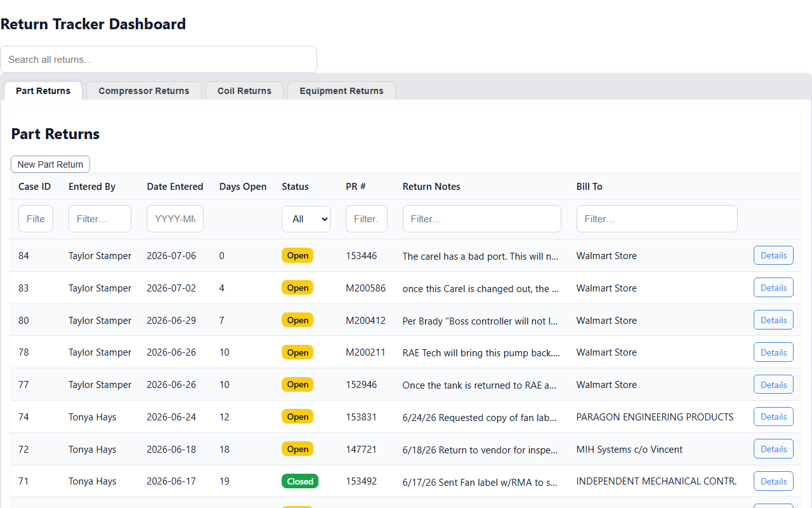Viewport: 812px width, 508px height.
Task: Select PR number 152946
Action: coord(361,385)
